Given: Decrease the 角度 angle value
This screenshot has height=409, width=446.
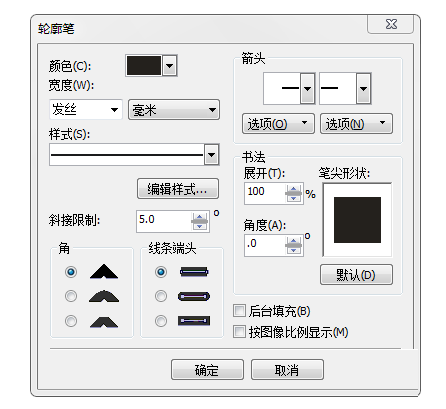Looking at the screenshot, I should point(293,250).
